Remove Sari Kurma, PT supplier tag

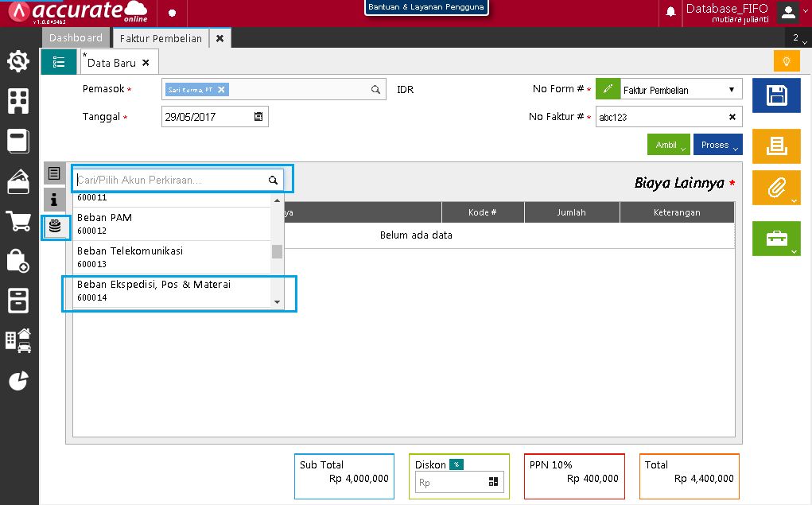[222, 90]
